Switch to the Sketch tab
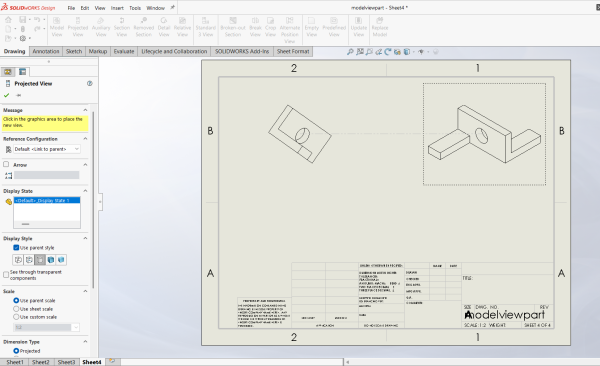The width and height of the screenshot is (600, 366). pos(74,51)
